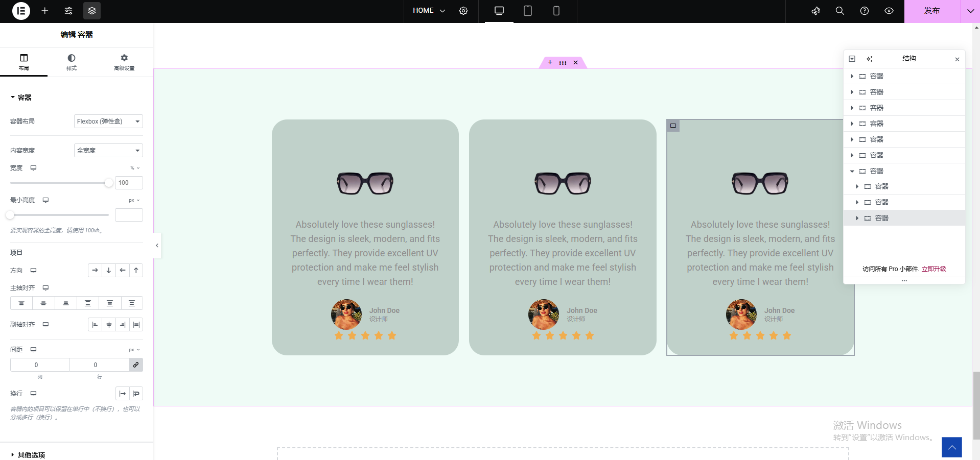Open page settings gear icon
The width and height of the screenshot is (980, 460).
[x=463, y=11]
